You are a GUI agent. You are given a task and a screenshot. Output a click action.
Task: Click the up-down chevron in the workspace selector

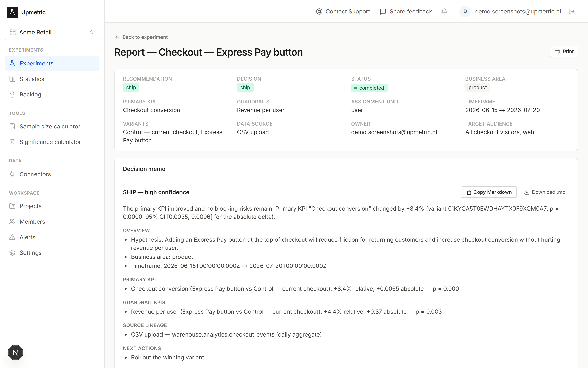tap(92, 32)
